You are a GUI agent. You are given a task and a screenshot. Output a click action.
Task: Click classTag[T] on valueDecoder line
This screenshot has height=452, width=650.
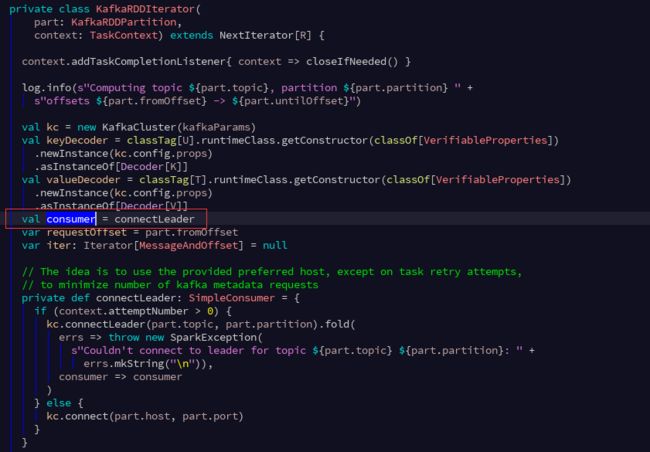[x=173, y=180]
